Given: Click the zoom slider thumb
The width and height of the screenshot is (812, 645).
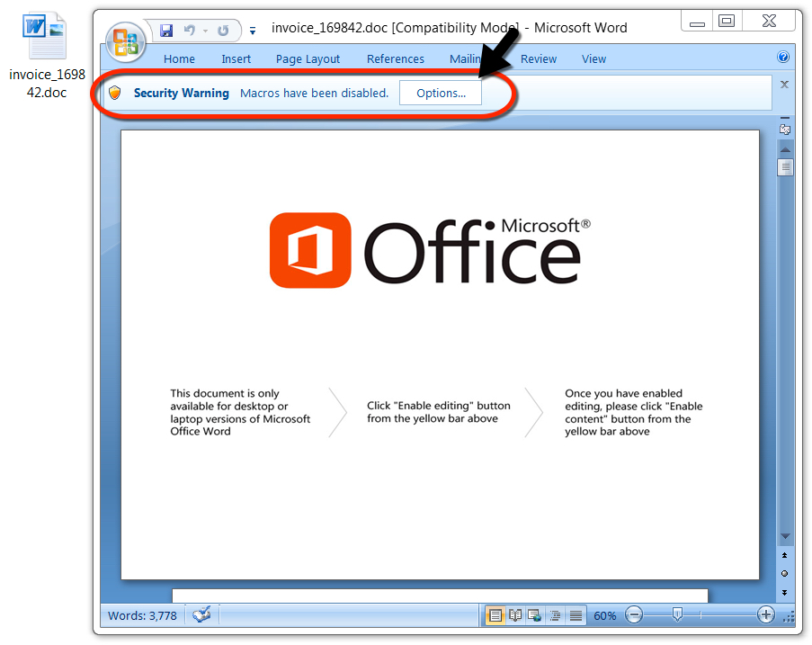Looking at the screenshot, I should (677, 614).
